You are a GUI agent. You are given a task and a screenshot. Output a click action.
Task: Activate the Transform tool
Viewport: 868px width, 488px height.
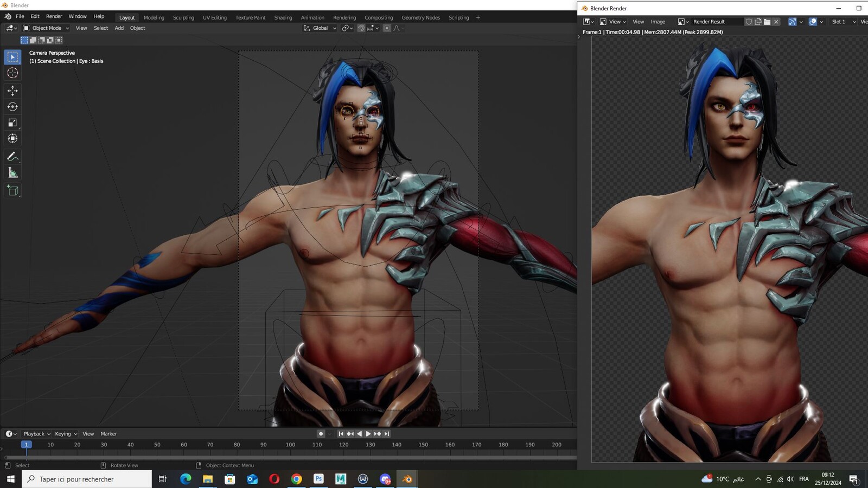coord(12,138)
